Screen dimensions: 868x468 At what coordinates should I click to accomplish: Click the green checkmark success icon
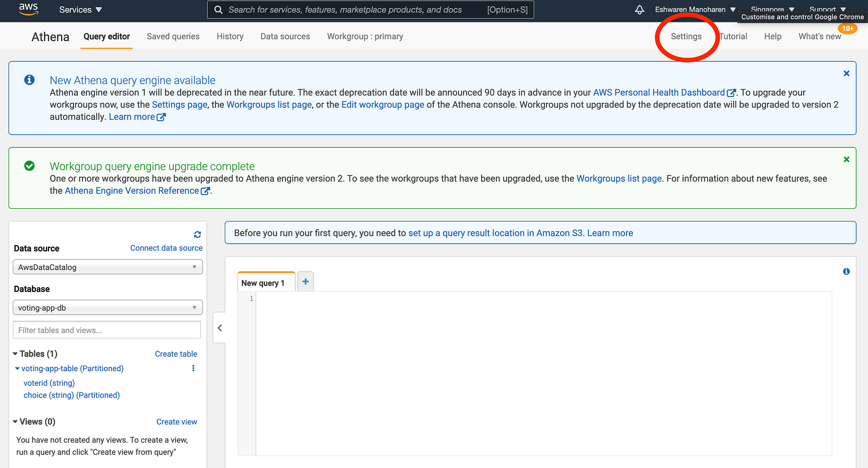pyautogui.click(x=29, y=166)
